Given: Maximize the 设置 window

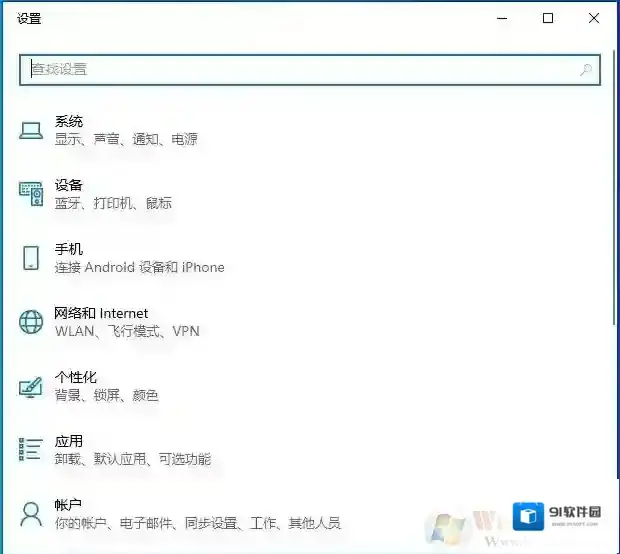Looking at the screenshot, I should pyautogui.click(x=548, y=18).
